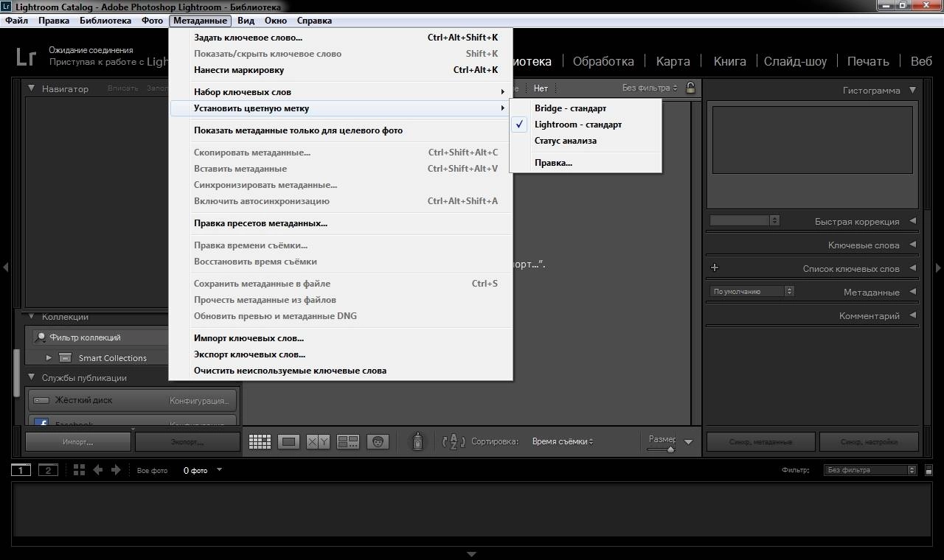Open the Вид menu

click(x=246, y=21)
